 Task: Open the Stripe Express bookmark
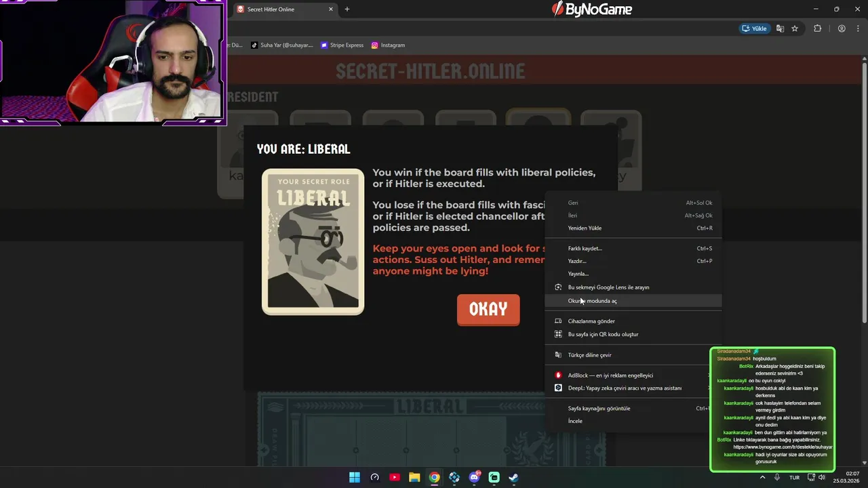342,45
